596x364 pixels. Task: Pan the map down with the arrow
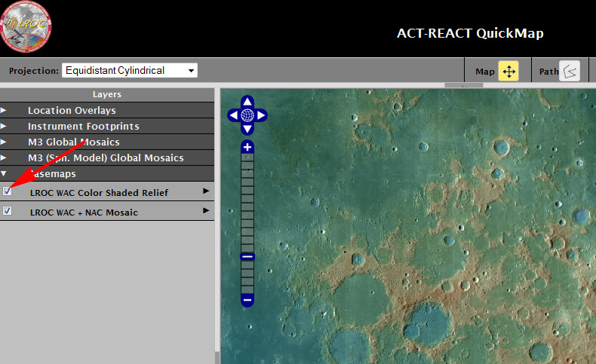pos(247,129)
